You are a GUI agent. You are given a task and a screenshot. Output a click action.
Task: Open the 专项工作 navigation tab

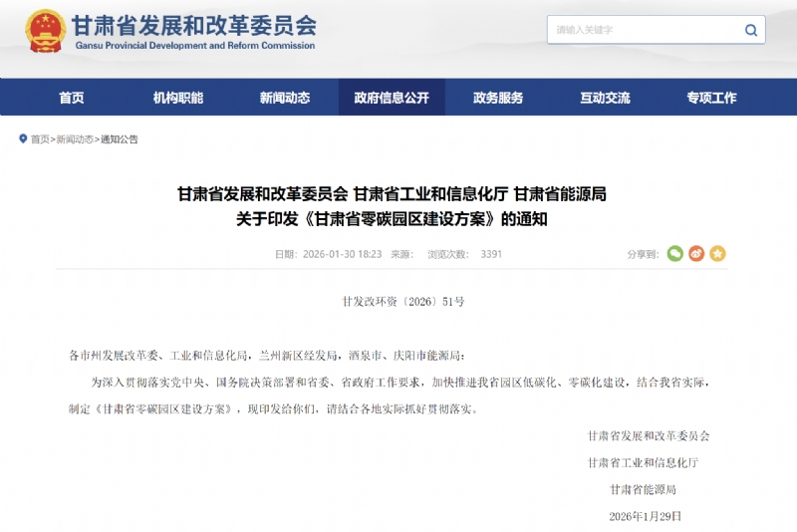(x=711, y=98)
